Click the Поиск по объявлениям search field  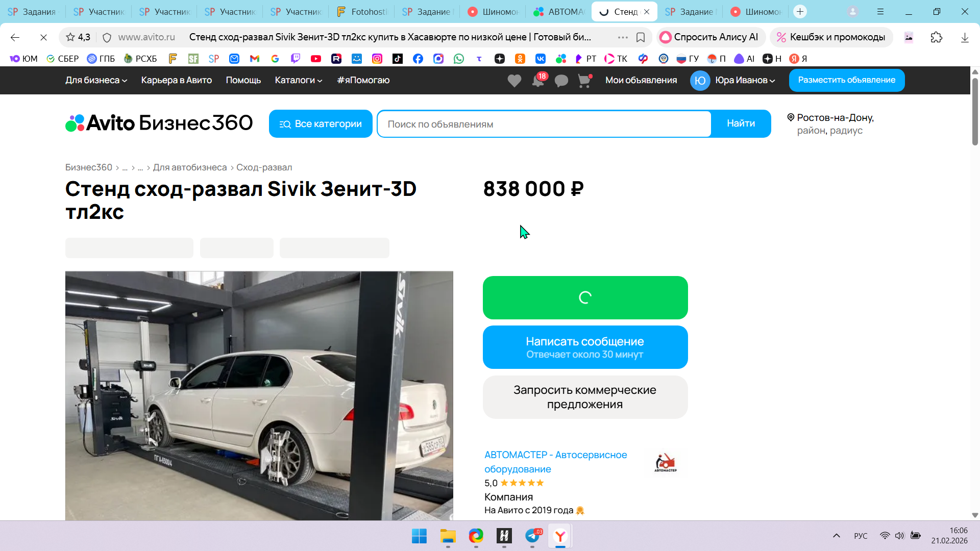(x=544, y=124)
